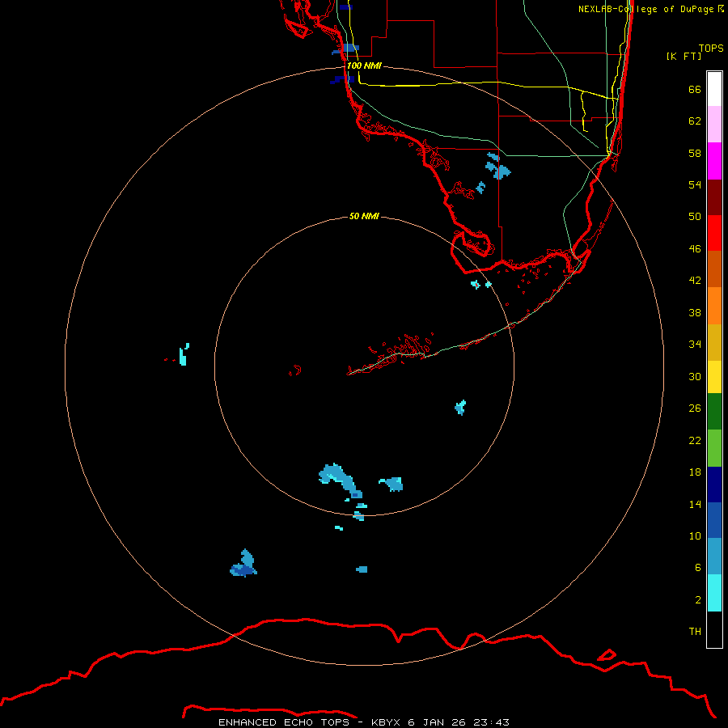This screenshot has width=728, height=728.
Task: Click the "NEXLAB-College of DuPage" credit text
Action: (x=647, y=9)
